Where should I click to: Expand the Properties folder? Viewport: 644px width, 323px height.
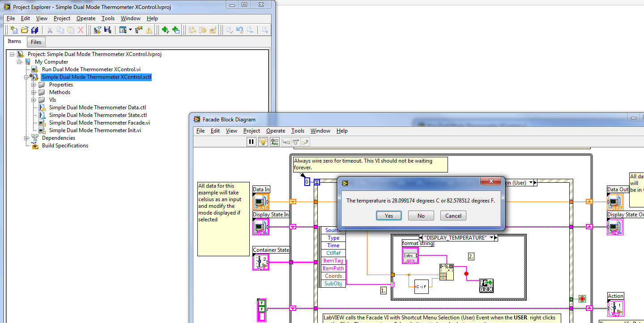click(x=34, y=85)
